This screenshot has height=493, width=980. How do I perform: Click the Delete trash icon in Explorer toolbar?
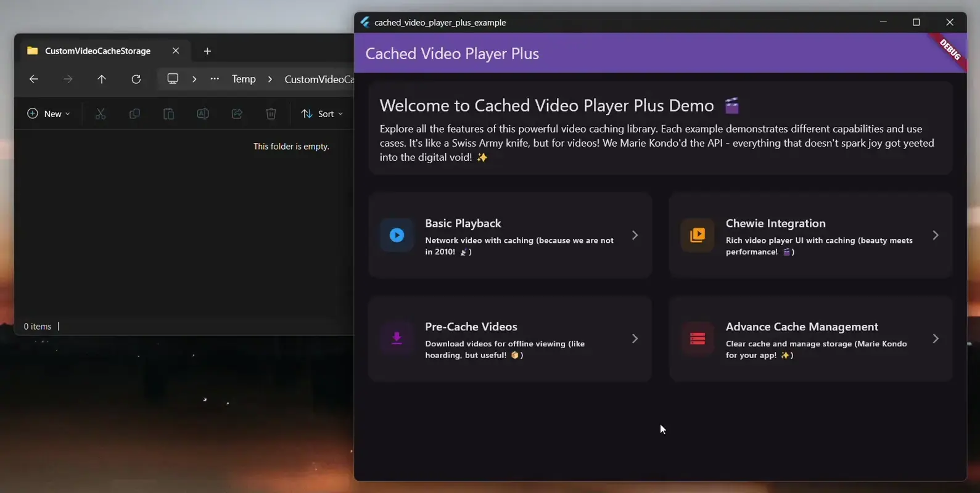271,113
